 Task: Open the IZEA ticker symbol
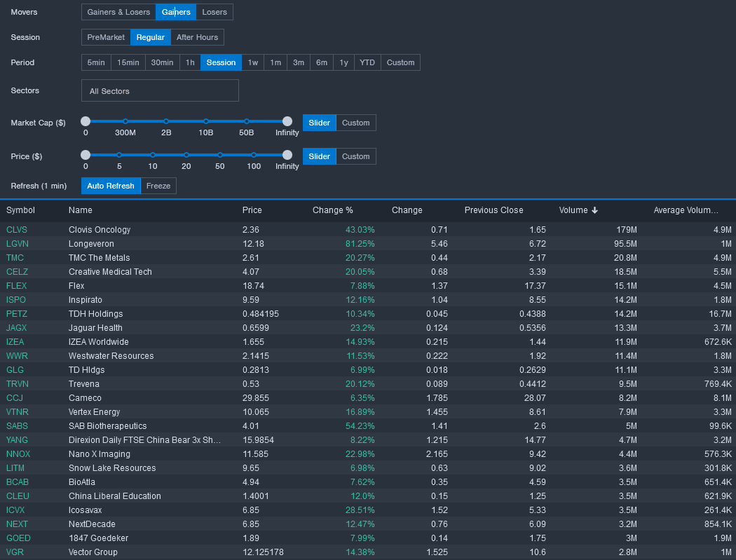15,342
